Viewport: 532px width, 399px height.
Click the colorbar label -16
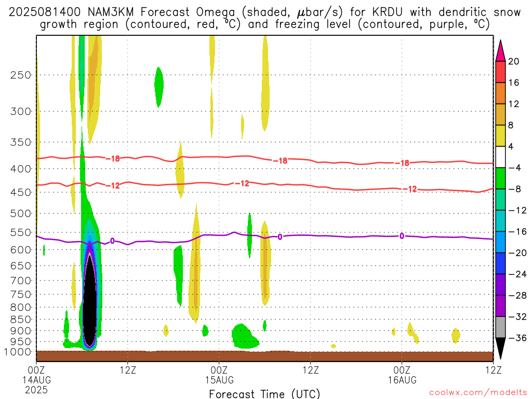pos(517,231)
